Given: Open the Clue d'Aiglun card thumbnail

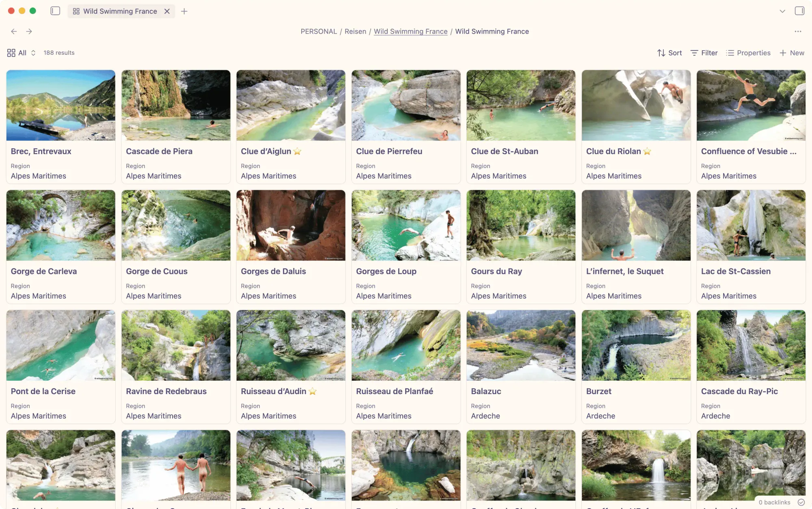Looking at the screenshot, I should 291,106.
